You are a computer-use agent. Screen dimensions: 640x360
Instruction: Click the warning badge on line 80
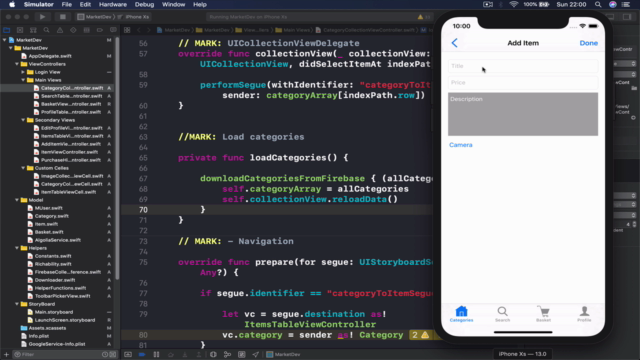click(420, 335)
